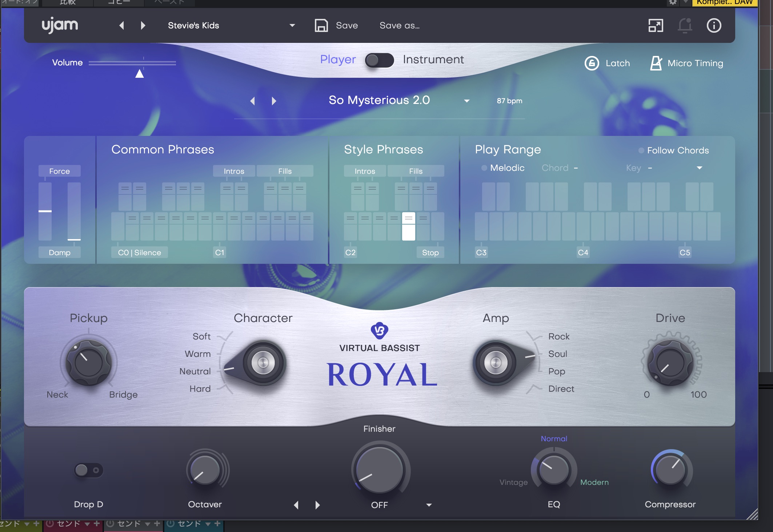Click the Stop key label
This screenshot has height=532, width=773.
pyautogui.click(x=430, y=253)
